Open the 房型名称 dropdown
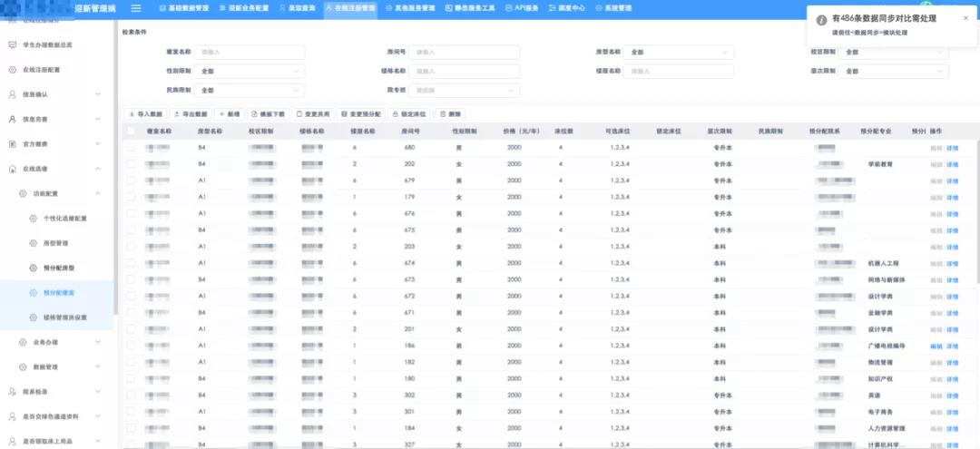 coord(680,53)
